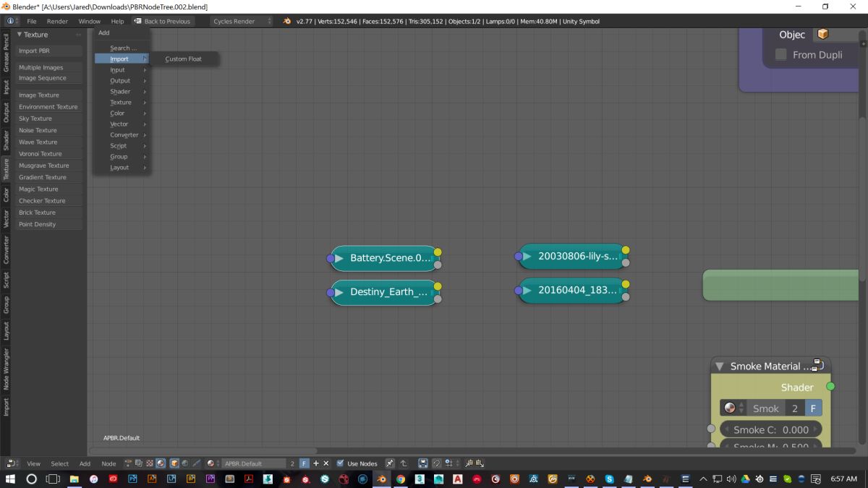
Task: Choose World shader type icon
Action: pos(185,463)
